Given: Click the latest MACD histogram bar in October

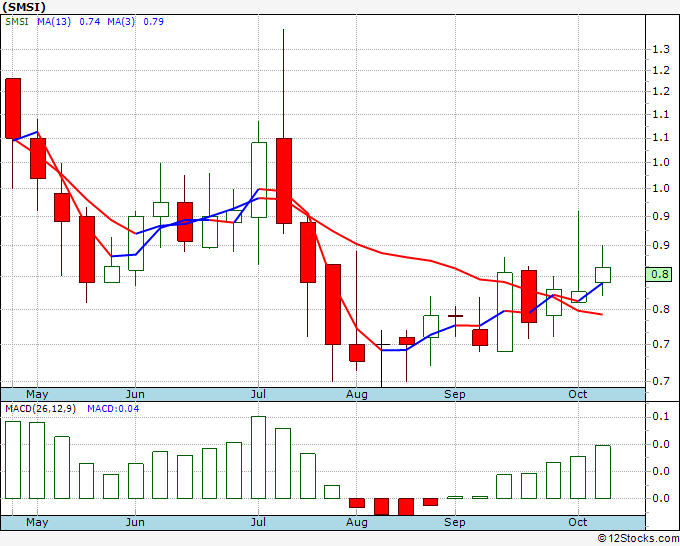Looking at the screenshot, I should pos(603,472).
